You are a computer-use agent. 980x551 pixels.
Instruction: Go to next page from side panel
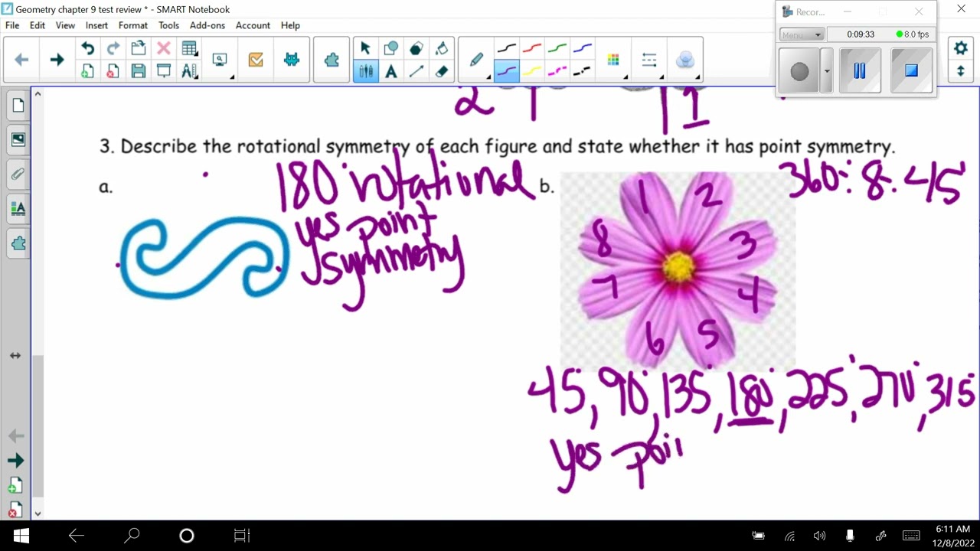pos(15,461)
